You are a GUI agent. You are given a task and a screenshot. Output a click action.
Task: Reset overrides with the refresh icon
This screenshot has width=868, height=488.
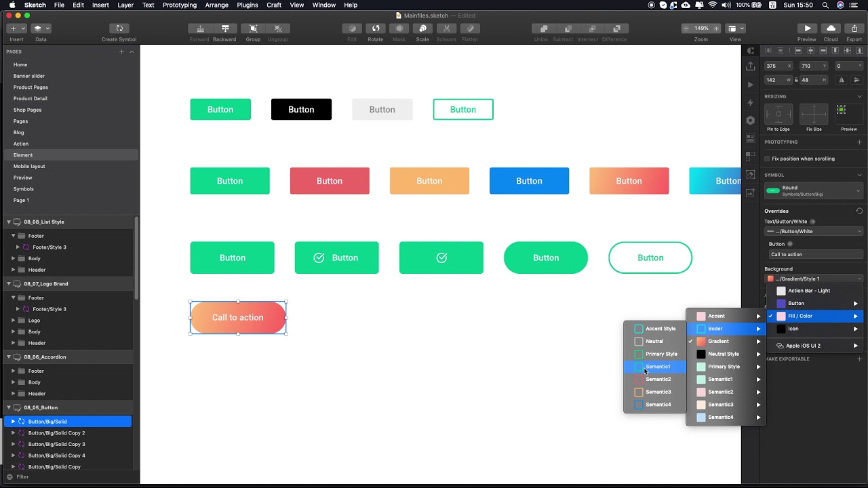859,211
